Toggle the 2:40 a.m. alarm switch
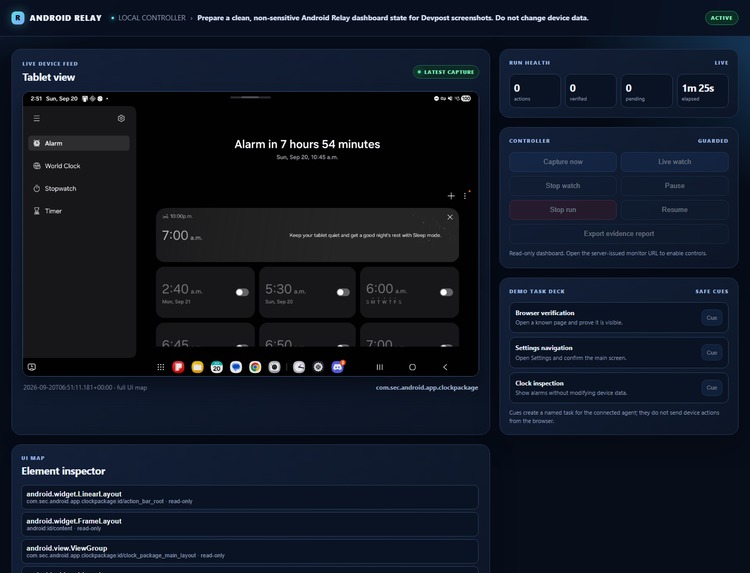 [242, 292]
